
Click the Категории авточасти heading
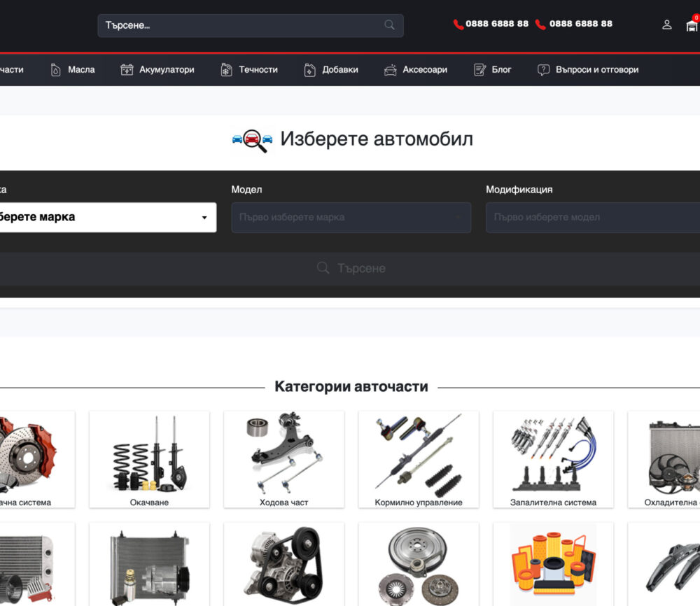351,386
